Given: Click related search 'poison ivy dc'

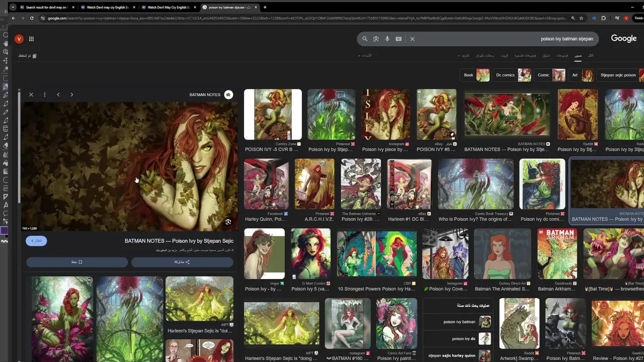Looking at the screenshot, I should [x=458, y=339].
